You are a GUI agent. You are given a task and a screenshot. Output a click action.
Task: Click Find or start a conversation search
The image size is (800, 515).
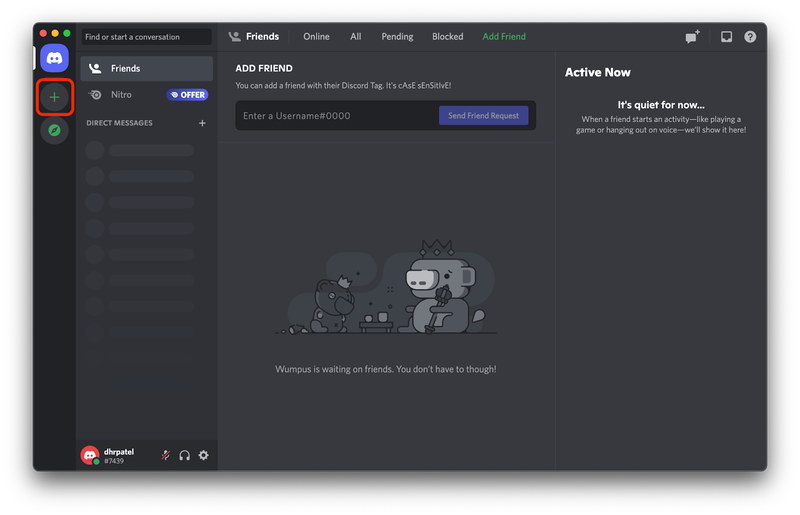(146, 37)
